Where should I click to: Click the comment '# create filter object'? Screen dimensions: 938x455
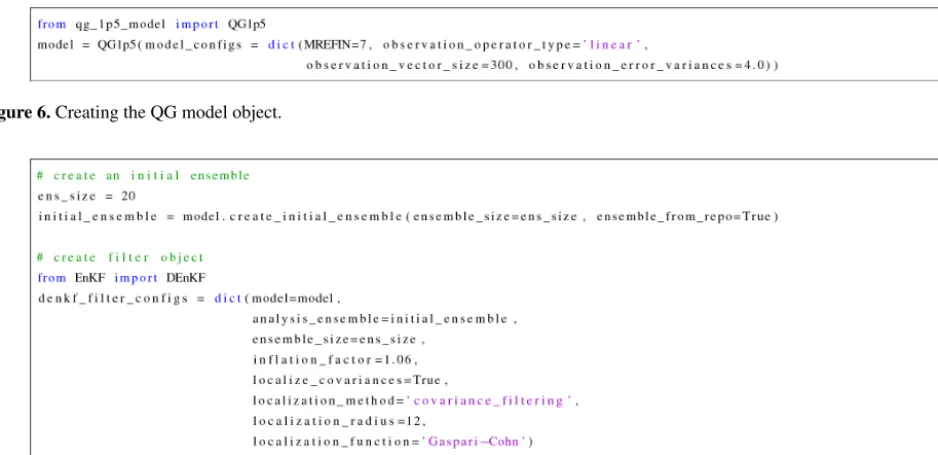click(120, 258)
